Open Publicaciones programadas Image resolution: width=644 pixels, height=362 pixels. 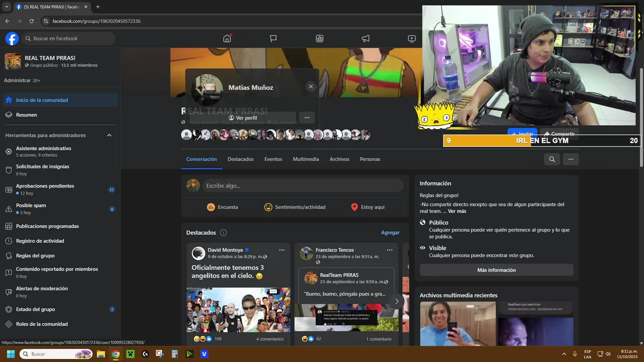click(x=60, y=226)
